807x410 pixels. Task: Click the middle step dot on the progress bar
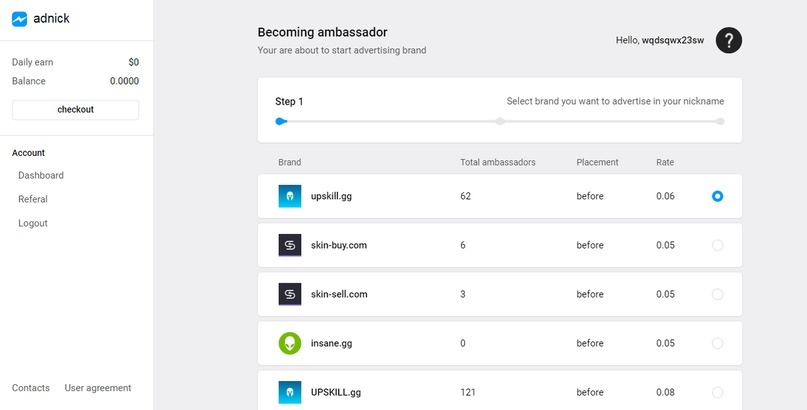500,121
